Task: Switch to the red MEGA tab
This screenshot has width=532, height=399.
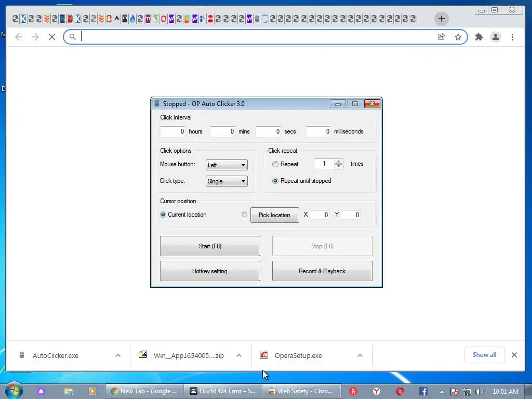Action: coord(210,19)
